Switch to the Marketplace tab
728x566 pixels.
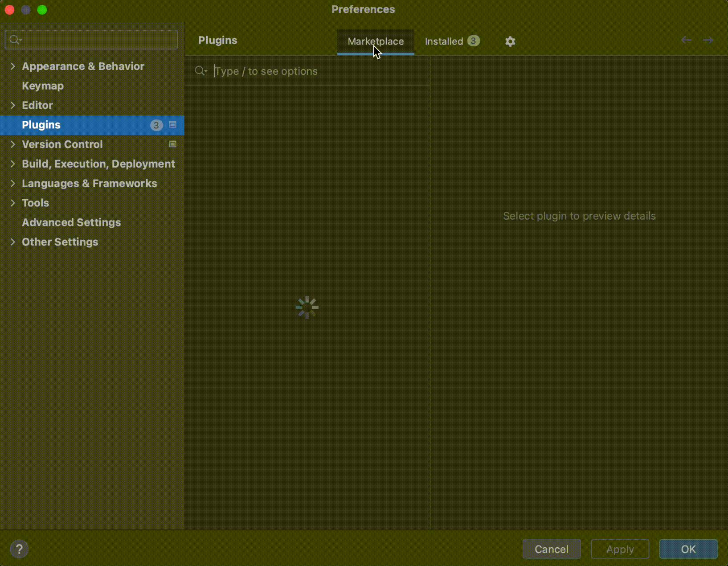click(x=376, y=41)
